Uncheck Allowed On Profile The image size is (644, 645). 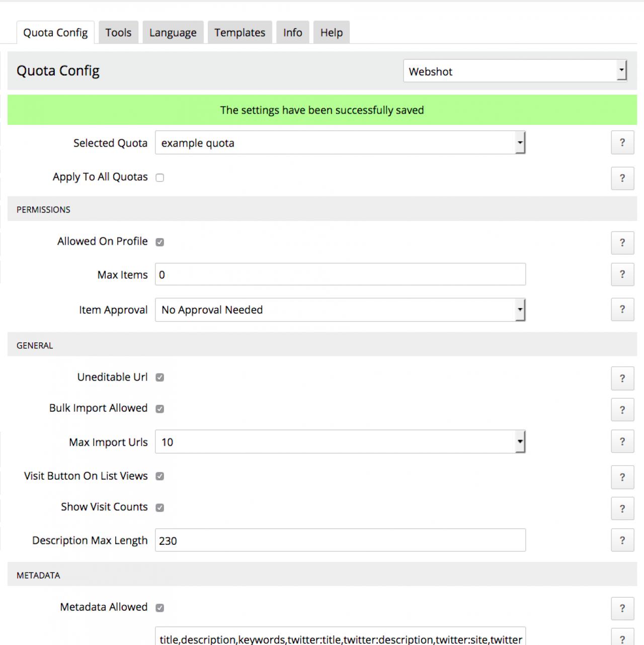click(x=160, y=242)
